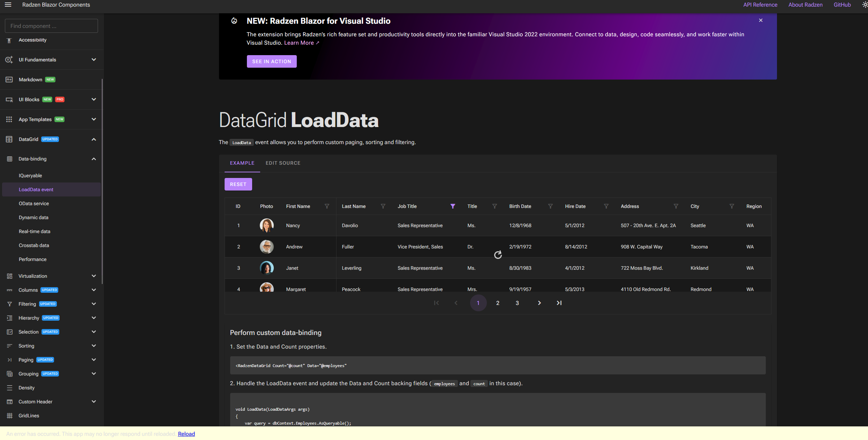Click the City column filter icon
This screenshot has width=868, height=440.
click(732, 206)
